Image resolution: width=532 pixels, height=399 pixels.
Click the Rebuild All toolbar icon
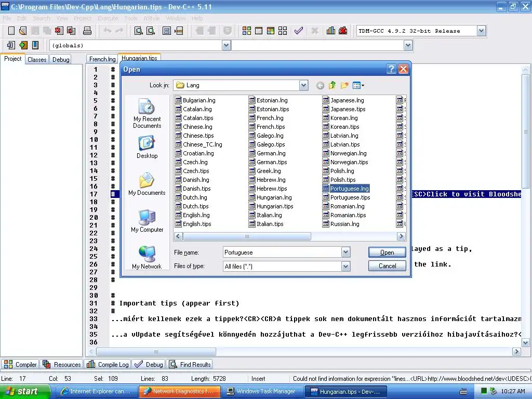283,31
